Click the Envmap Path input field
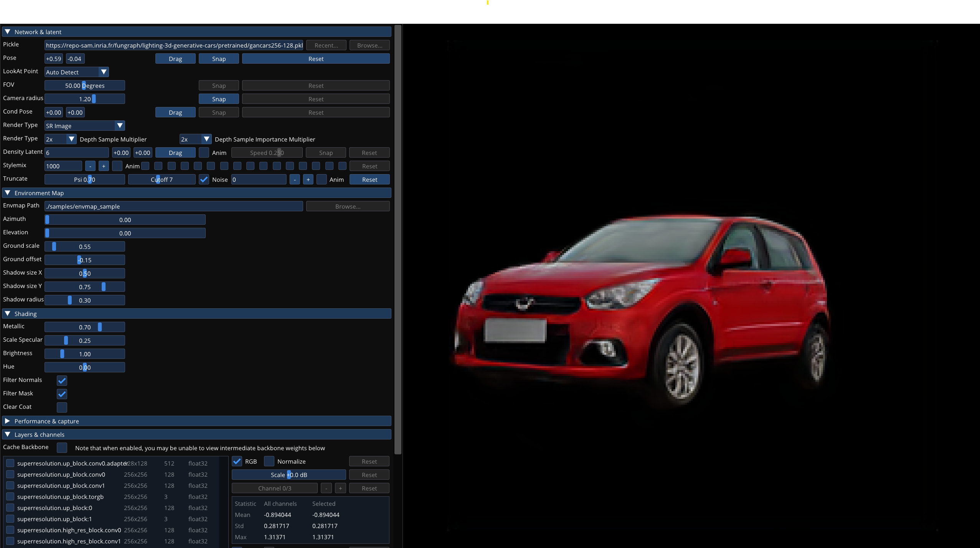This screenshot has height=548, width=980. click(x=173, y=206)
